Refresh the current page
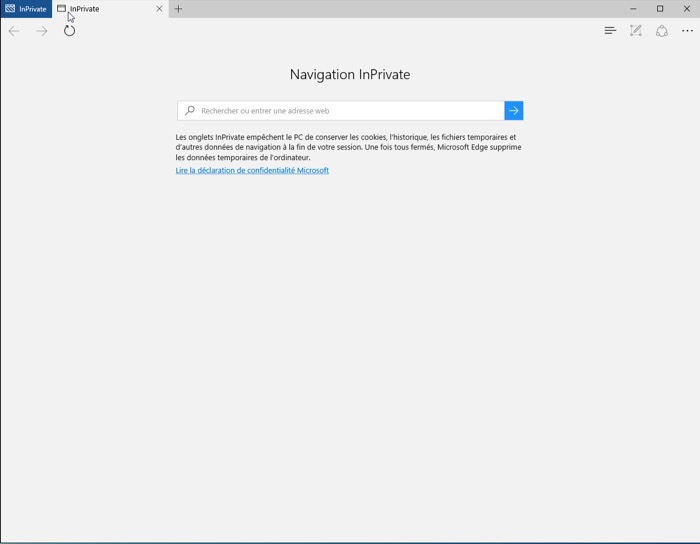Image resolution: width=700 pixels, height=544 pixels. (x=69, y=31)
